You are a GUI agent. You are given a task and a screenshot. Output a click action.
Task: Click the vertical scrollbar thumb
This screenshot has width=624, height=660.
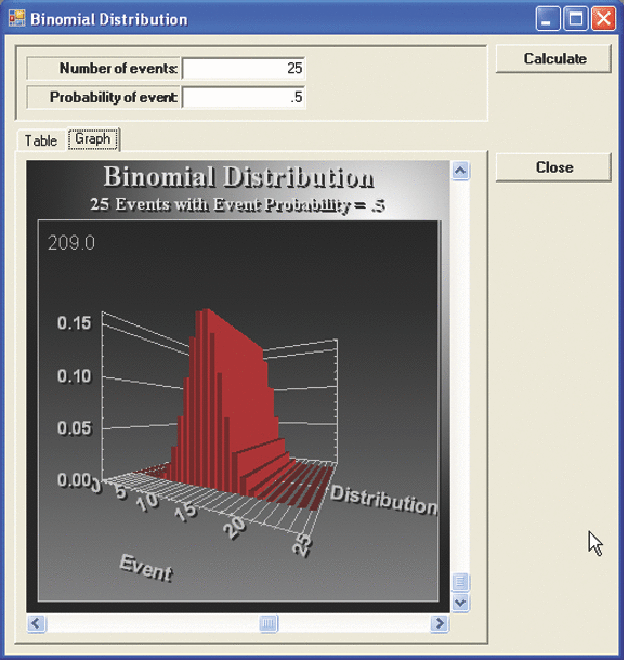tap(460, 582)
